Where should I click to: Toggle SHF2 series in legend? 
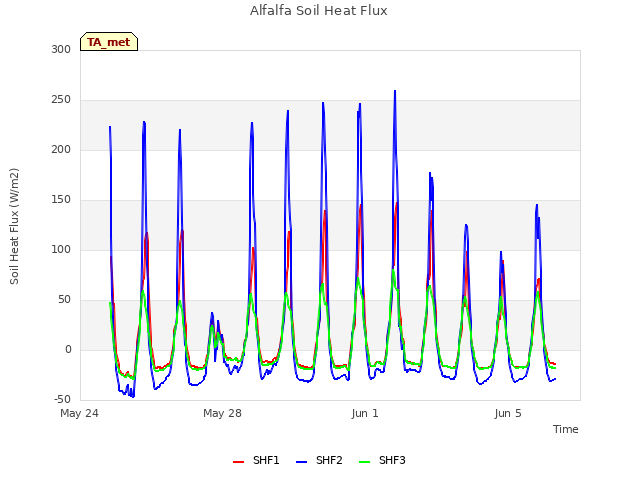coord(319,461)
